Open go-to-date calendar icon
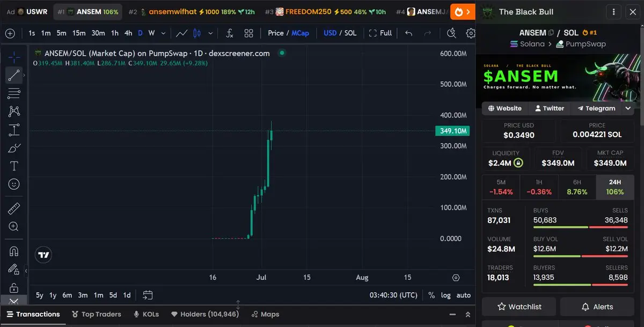The height and width of the screenshot is (327, 644). click(x=148, y=295)
